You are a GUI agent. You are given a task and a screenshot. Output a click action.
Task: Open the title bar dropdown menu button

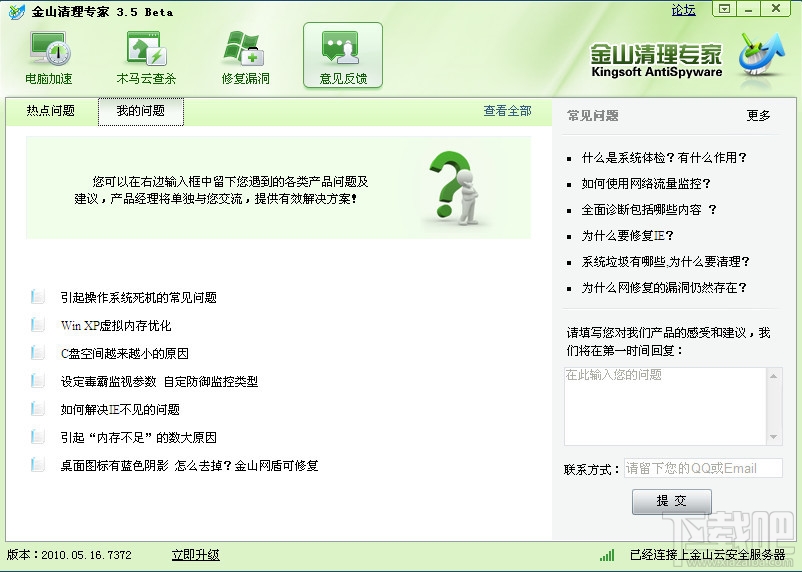click(x=724, y=9)
